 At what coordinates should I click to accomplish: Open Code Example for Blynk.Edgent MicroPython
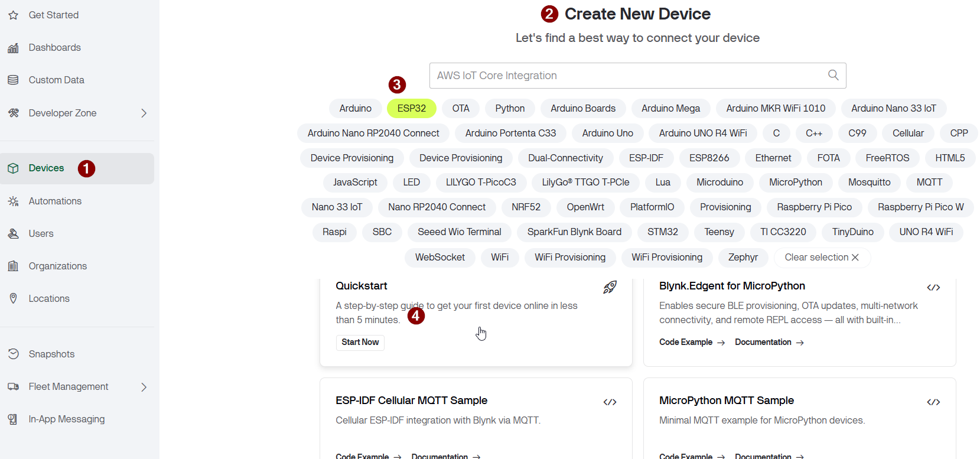click(x=691, y=343)
